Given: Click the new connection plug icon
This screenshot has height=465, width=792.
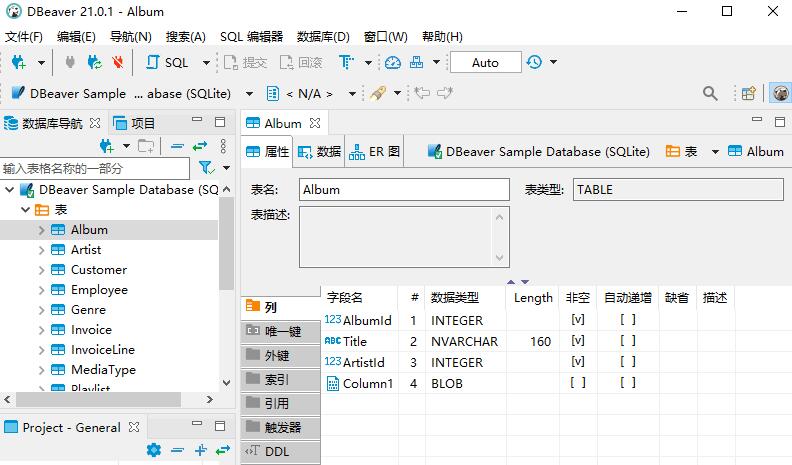Looking at the screenshot, I should [19, 63].
